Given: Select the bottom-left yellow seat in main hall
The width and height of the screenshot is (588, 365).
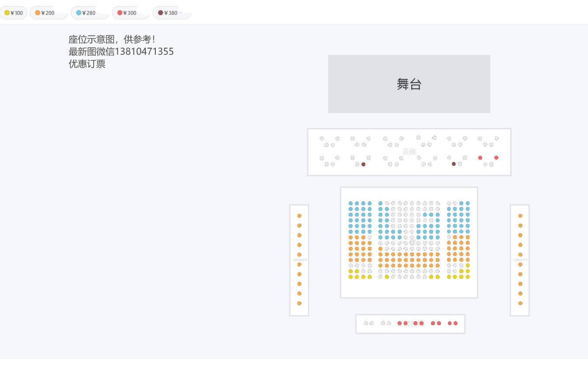Looking at the screenshot, I should (x=351, y=277).
